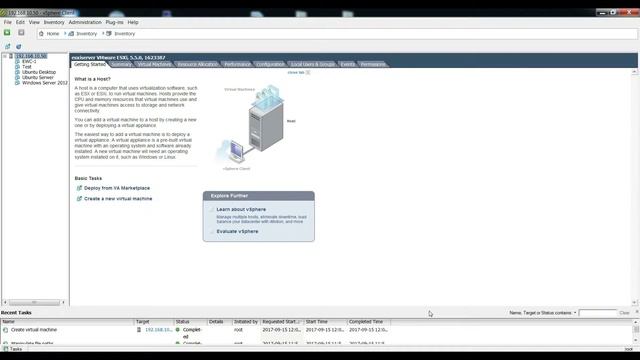Click the host server icon in tree
The height and width of the screenshot is (360, 640).
[11, 56]
